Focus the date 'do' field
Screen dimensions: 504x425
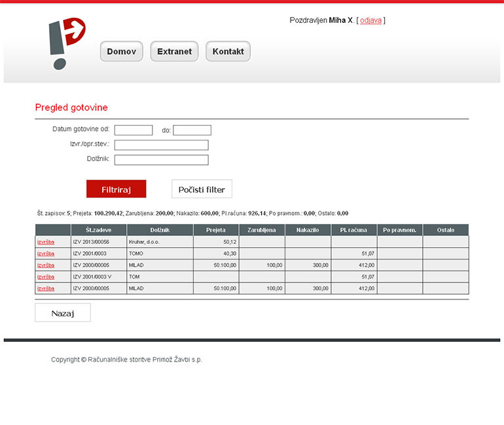pos(192,130)
